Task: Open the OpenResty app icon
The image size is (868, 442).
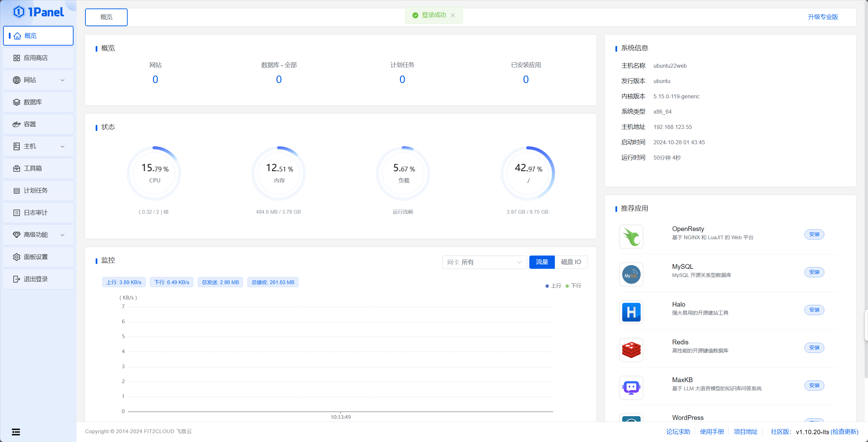Action: 631,236
